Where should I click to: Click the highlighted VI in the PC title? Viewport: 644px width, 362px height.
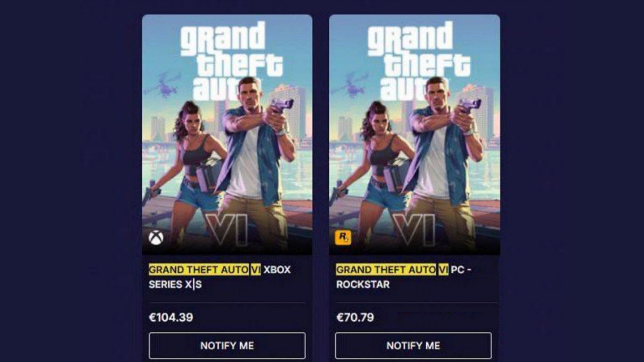click(443, 270)
